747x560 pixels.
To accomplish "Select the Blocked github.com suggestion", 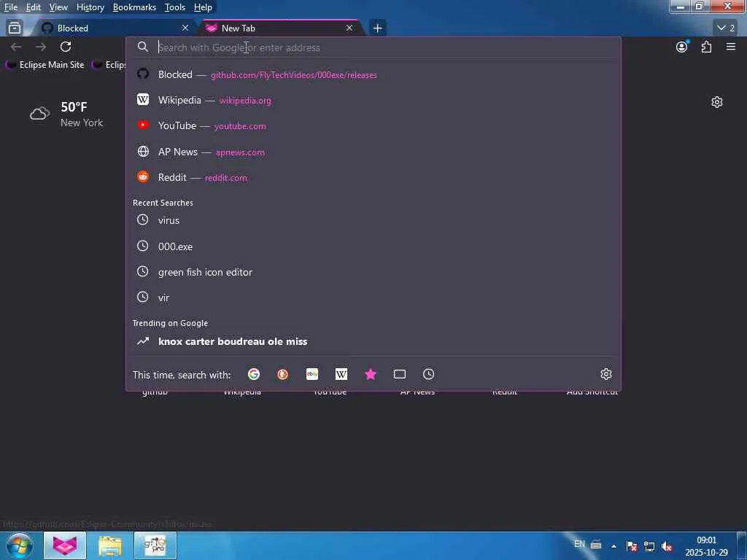I will click(x=373, y=75).
